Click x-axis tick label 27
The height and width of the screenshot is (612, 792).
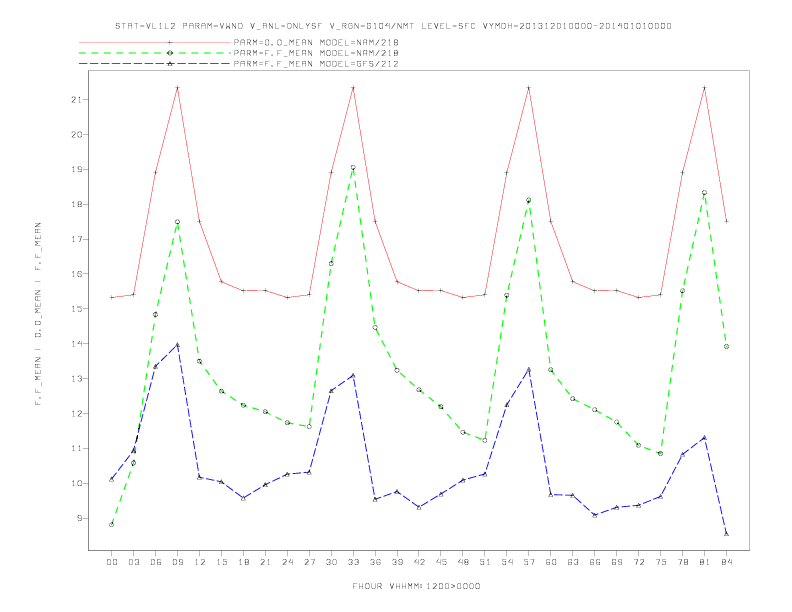click(309, 562)
